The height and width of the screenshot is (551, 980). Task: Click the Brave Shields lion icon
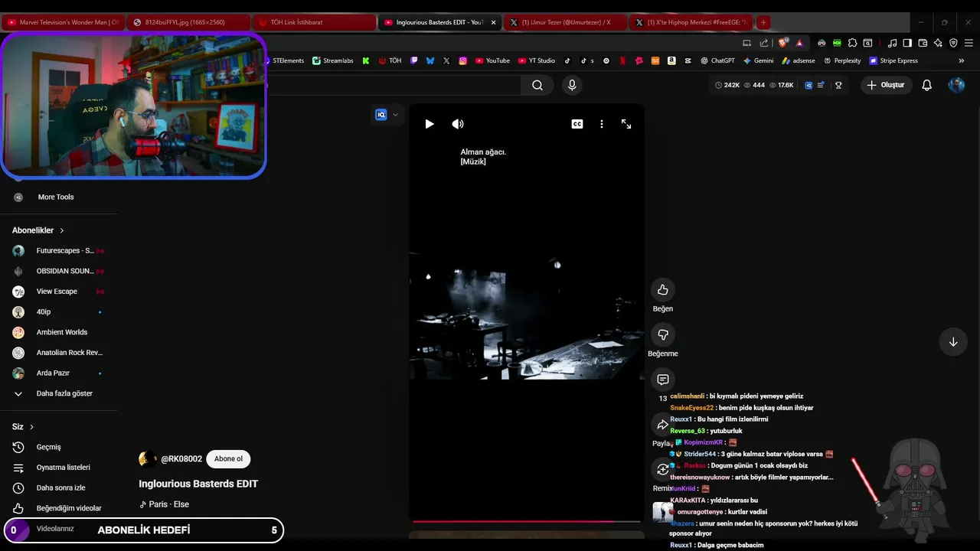coord(782,43)
